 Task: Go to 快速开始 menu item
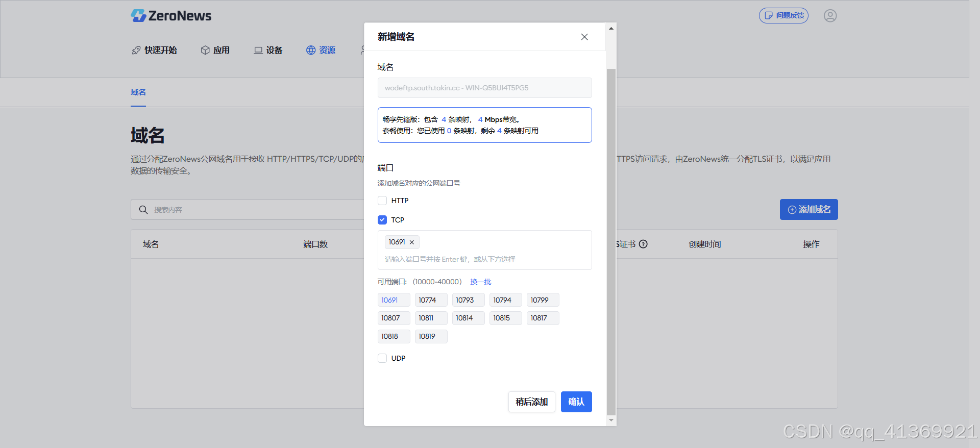point(155,50)
